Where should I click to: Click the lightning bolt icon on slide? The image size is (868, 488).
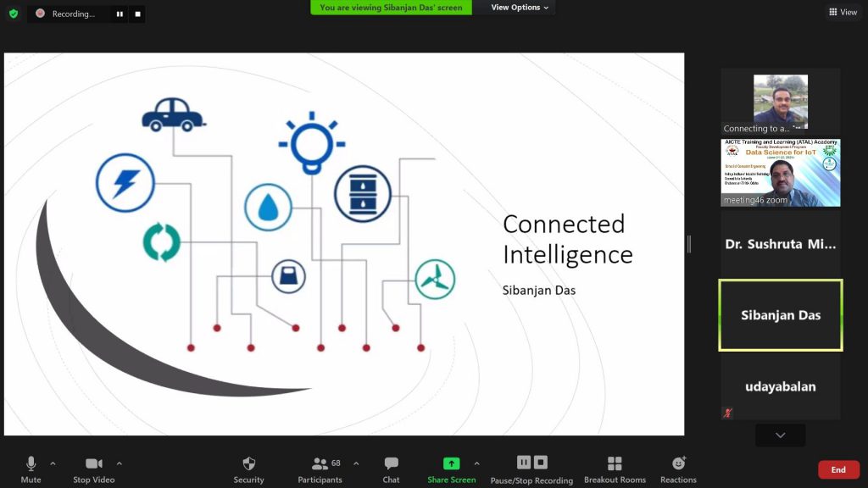(125, 183)
